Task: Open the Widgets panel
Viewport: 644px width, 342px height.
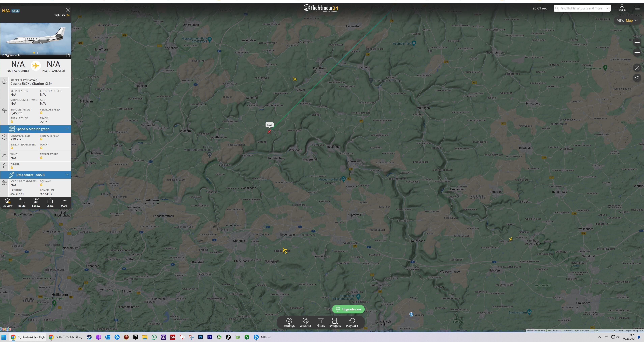Action: click(335, 322)
